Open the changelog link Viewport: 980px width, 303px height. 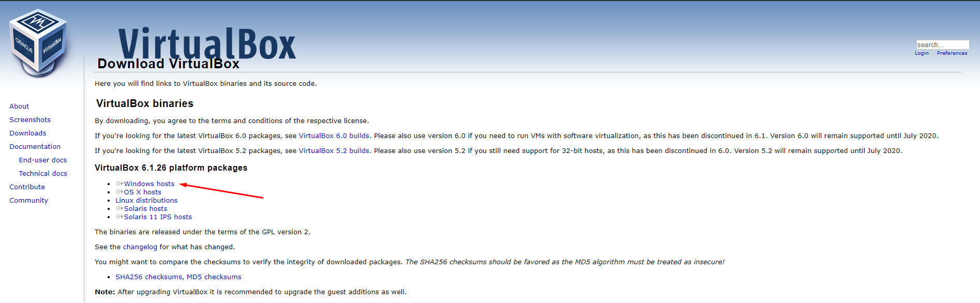click(x=140, y=247)
